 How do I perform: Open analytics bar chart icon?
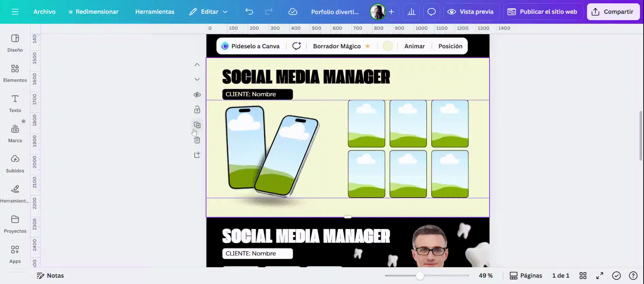(412, 12)
